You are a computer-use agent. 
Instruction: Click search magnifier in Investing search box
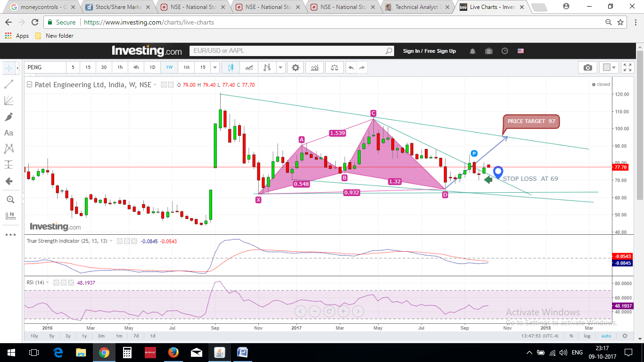388,51
